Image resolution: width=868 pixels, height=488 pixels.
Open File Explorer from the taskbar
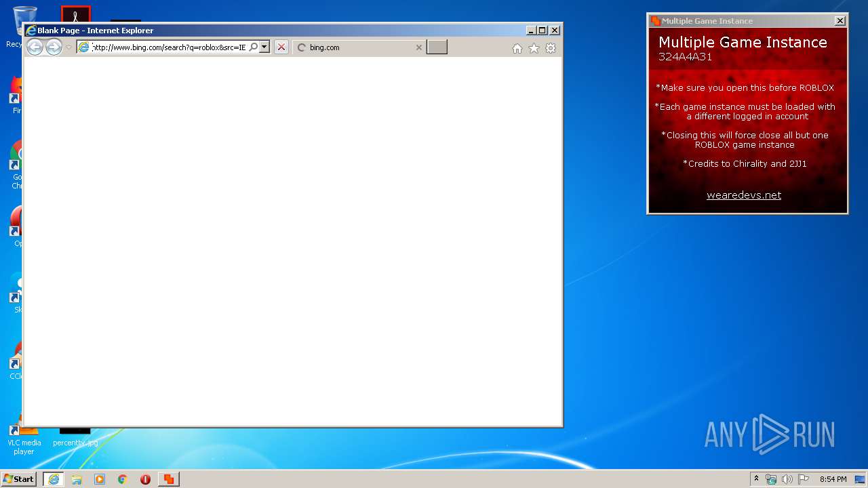77,479
